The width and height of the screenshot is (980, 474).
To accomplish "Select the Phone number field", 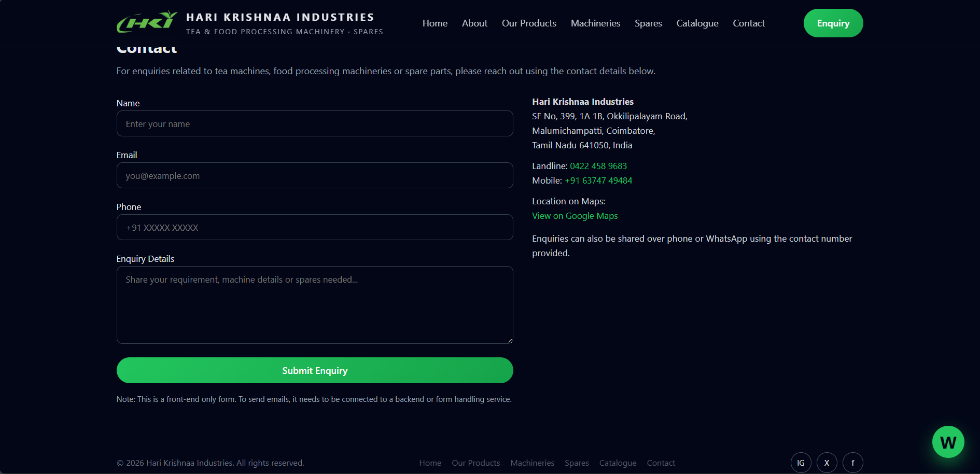I will 315,228.
